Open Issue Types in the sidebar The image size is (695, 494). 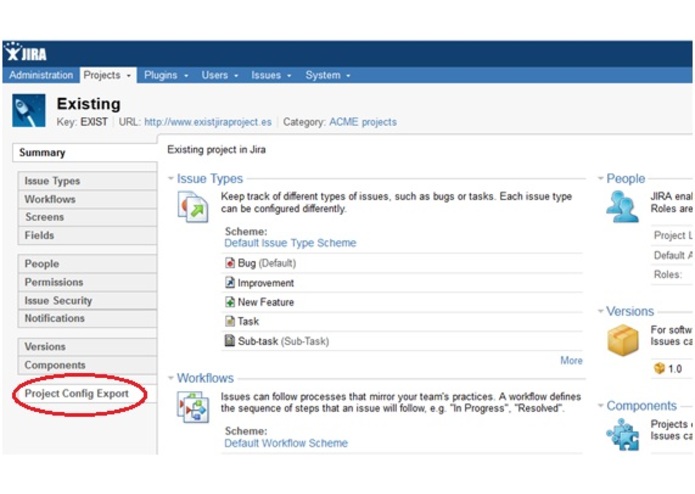(x=87, y=181)
